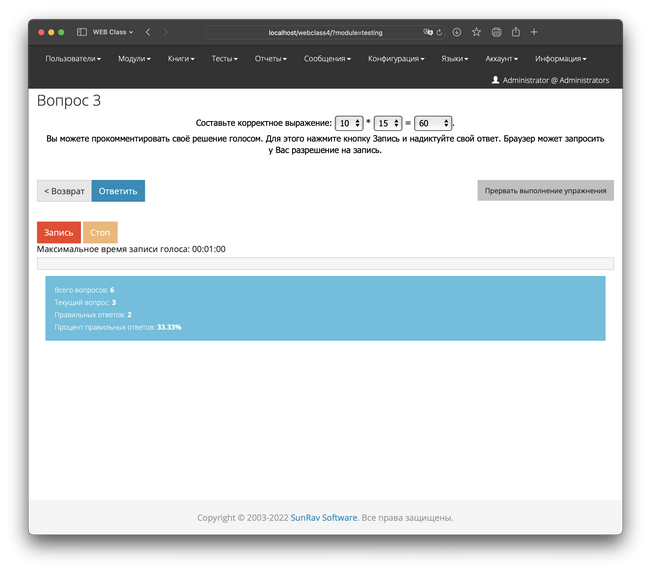Open the result dropdown showing 60

point(433,123)
